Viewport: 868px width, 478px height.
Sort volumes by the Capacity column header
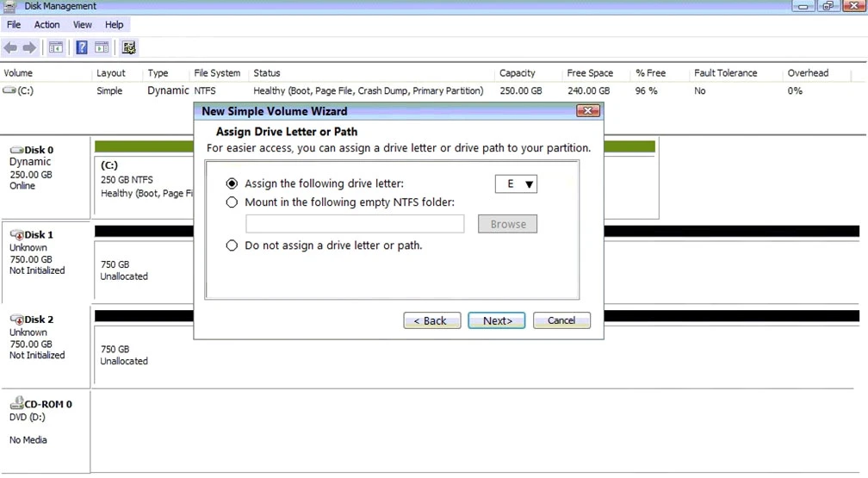coord(517,73)
